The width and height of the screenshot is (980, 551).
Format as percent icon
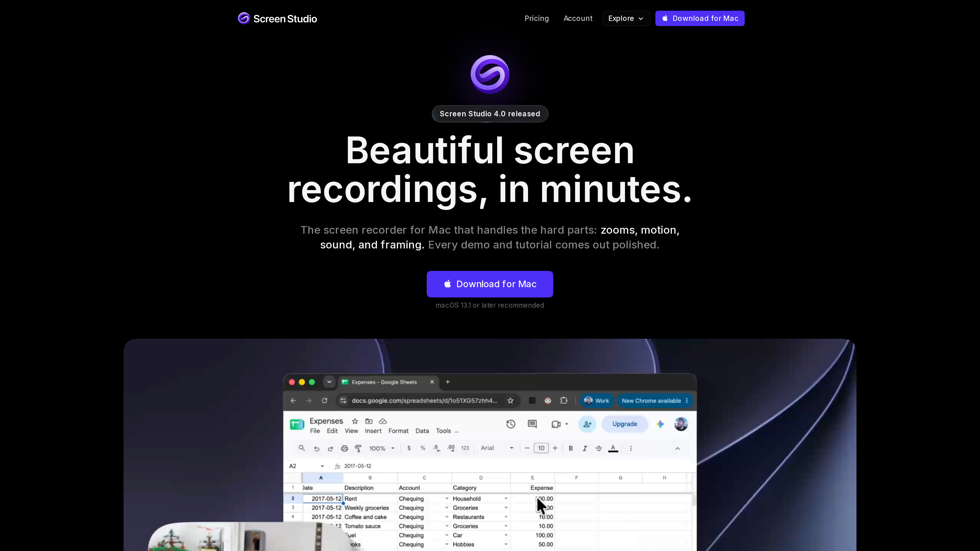(x=423, y=448)
